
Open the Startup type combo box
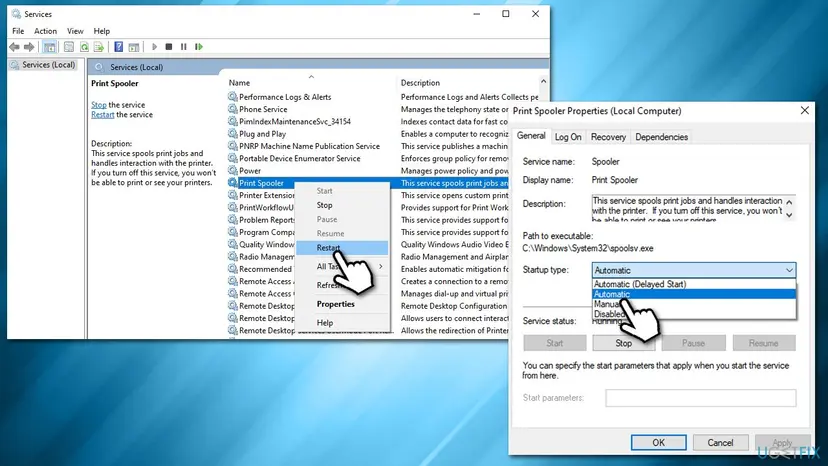[x=693, y=270]
